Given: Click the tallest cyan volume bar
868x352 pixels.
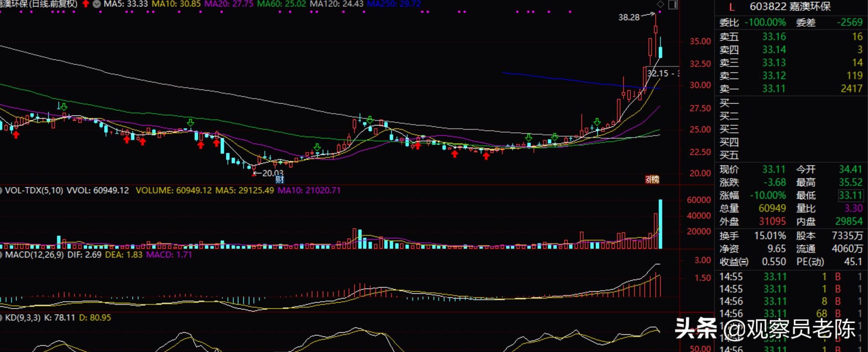Looking at the screenshot, I should click(x=660, y=224).
